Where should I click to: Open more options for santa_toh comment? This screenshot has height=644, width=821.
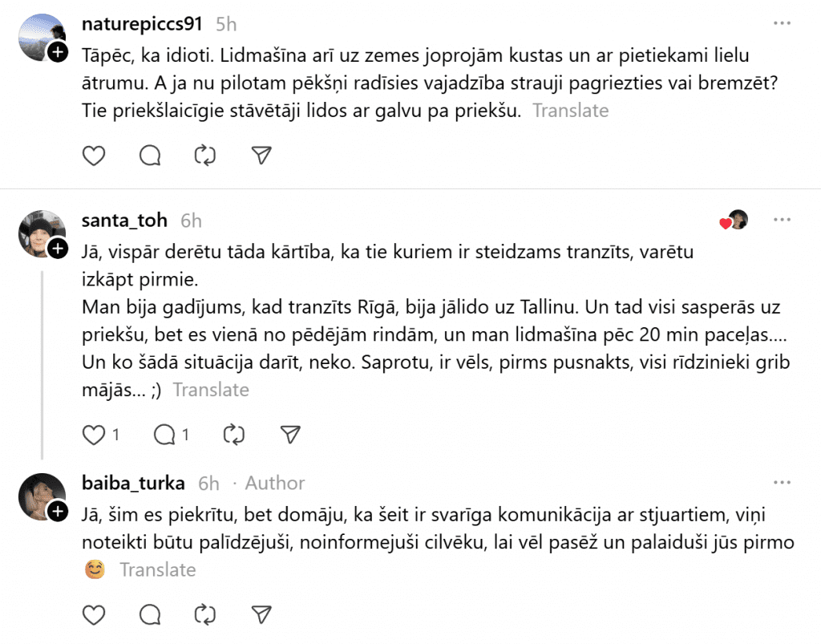pos(782,220)
